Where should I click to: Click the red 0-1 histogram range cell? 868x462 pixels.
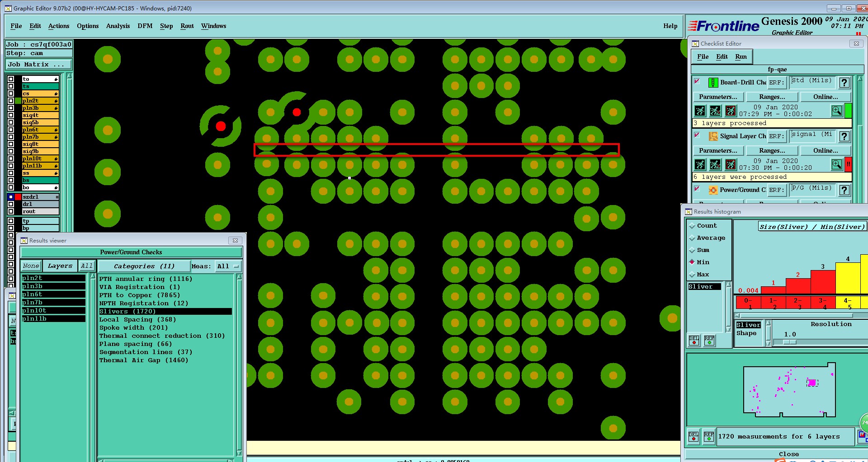click(748, 303)
